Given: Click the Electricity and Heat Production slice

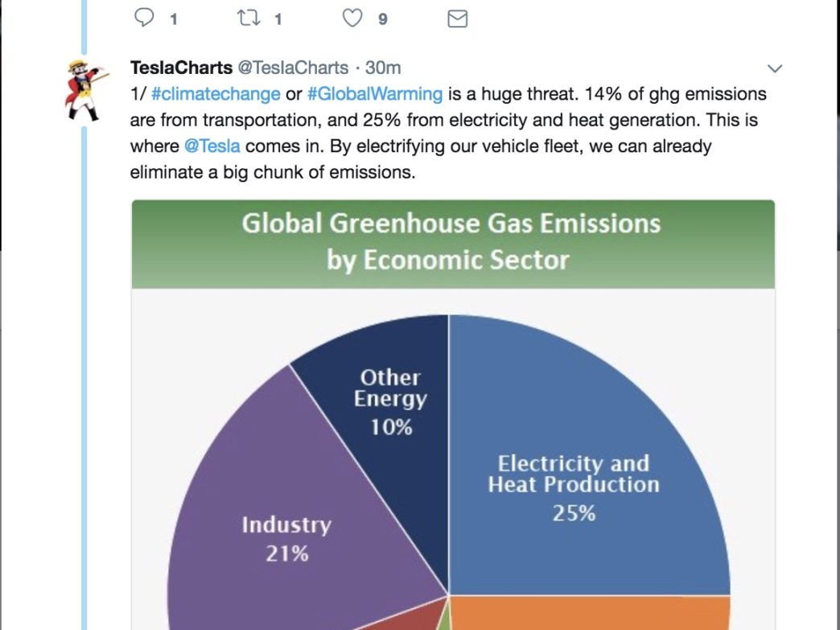Looking at the screenshot, I should tap(574, 488).
